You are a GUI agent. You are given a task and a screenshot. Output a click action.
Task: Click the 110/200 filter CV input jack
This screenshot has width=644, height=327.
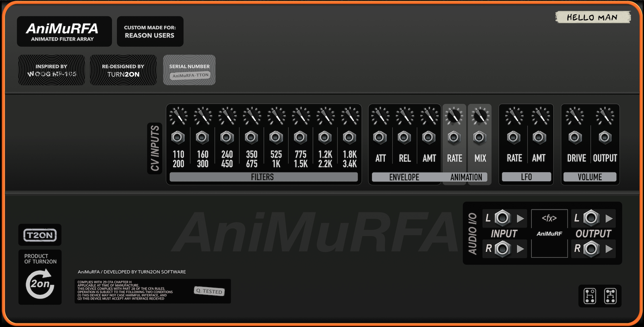pyautogui.click(x=178, y=138)
